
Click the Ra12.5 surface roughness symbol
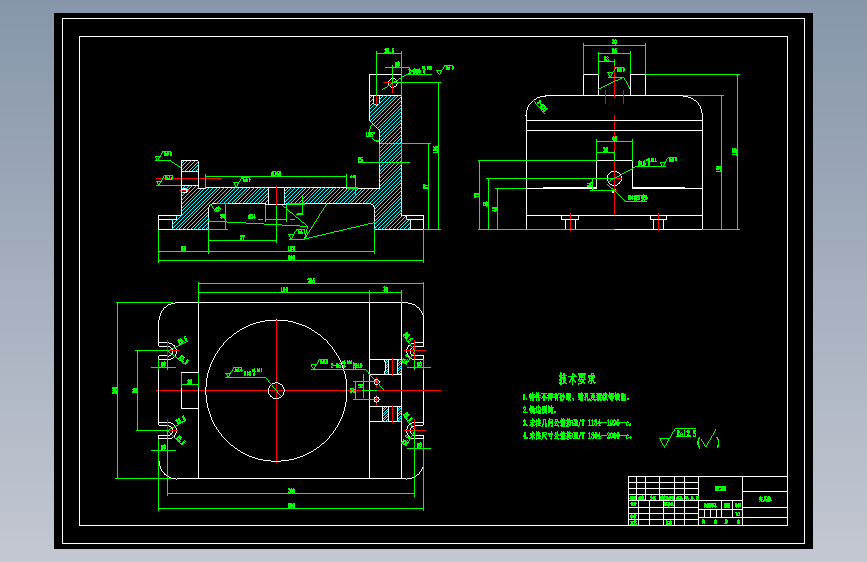(678, 437)
